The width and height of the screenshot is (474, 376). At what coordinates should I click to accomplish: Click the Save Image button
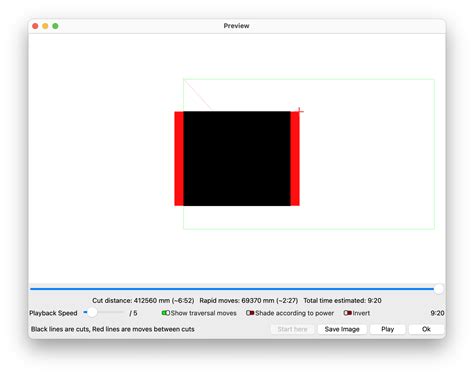(342, 329)
